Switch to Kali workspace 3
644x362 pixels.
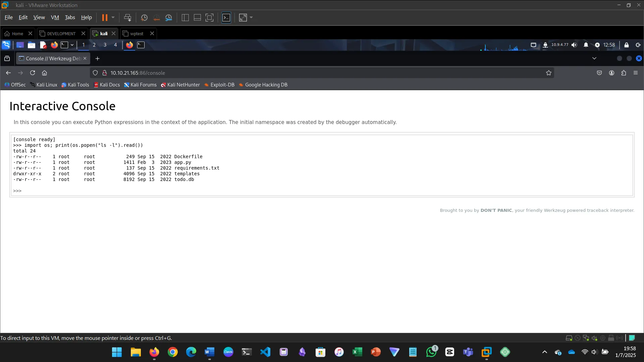pyautogui.click(x=105, y=45)
